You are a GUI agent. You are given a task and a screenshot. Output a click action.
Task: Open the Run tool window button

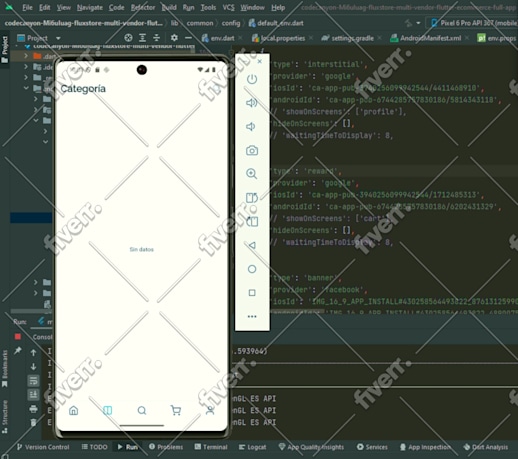[128, 447]
